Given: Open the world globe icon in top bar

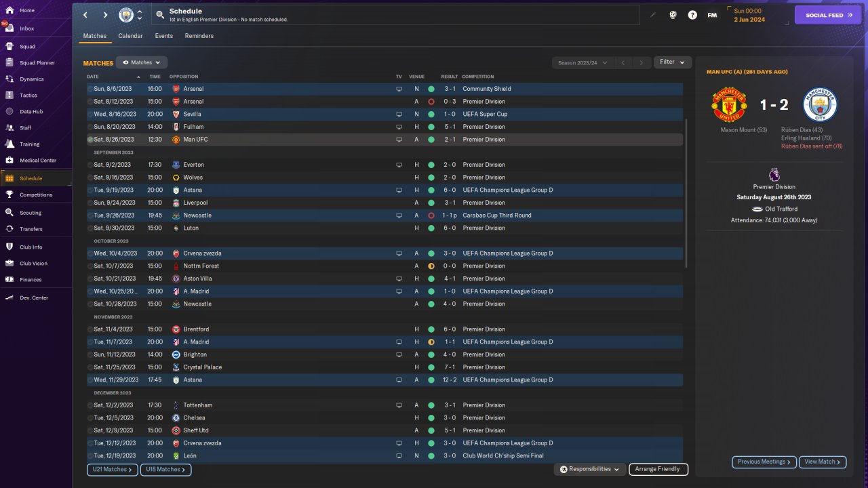Looking at the screenshot, I should (x=673, y=15).
